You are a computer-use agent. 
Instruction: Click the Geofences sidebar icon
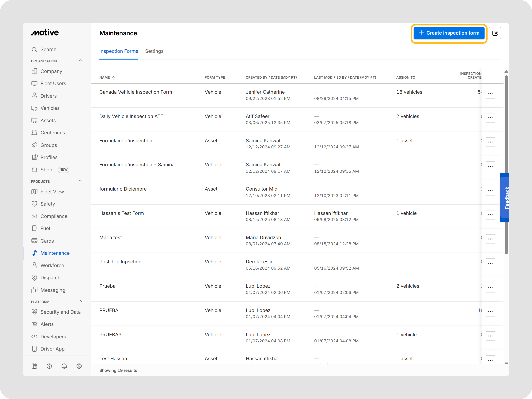tap(34, 133)
